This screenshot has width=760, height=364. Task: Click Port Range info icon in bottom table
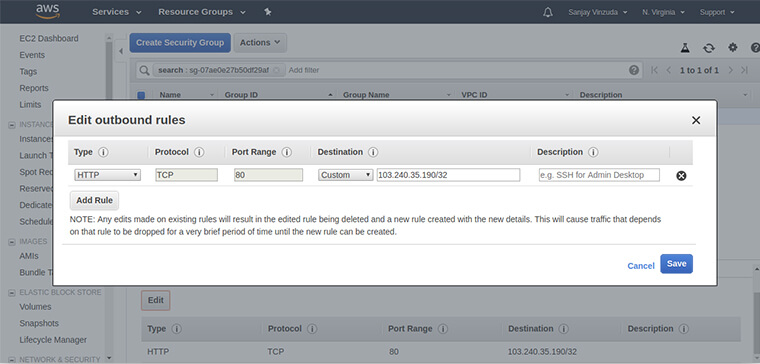tap(443, 329)
